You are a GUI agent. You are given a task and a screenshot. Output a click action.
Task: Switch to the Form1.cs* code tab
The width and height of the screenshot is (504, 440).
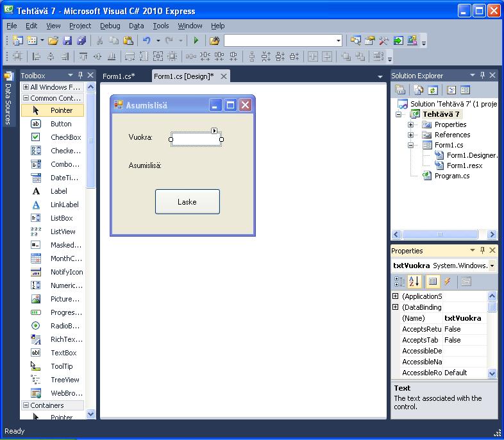click(119, 76)
